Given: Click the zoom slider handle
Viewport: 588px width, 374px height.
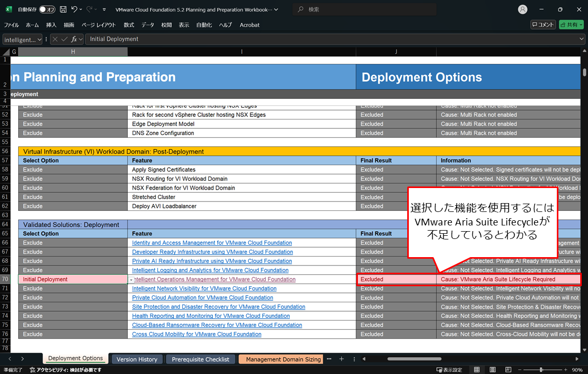Looking at the screenshot, I should tap(541, 370).
